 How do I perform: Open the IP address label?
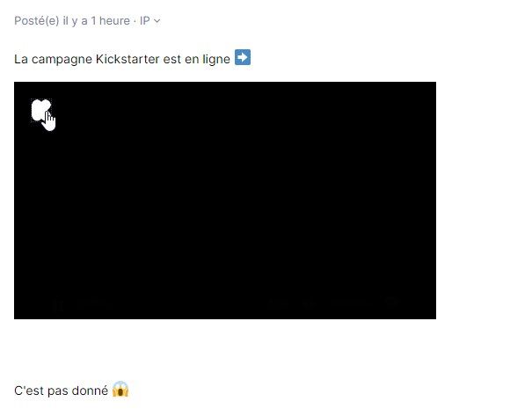144,21
